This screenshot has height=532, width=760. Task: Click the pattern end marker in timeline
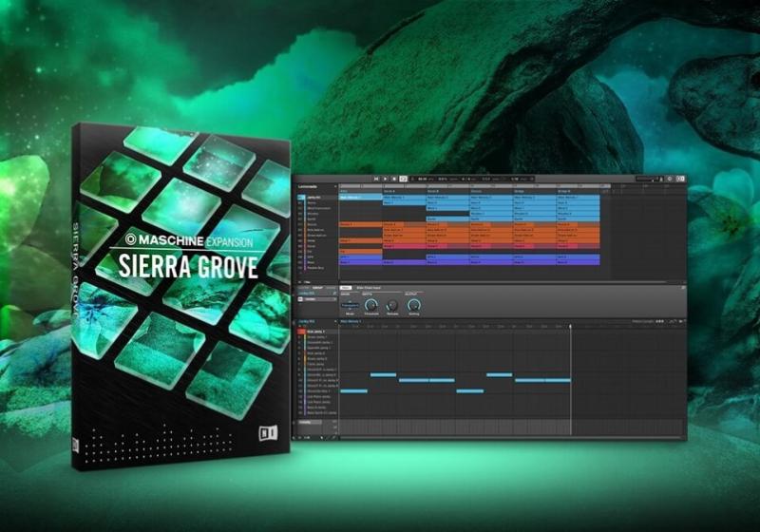571,327
